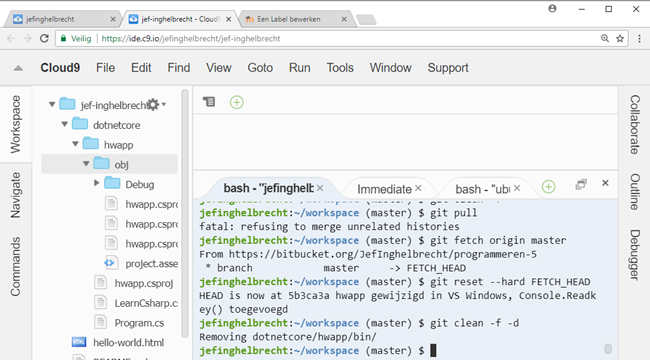650x360 pixels.
Task: Open the Support menu
Action: 448,68
